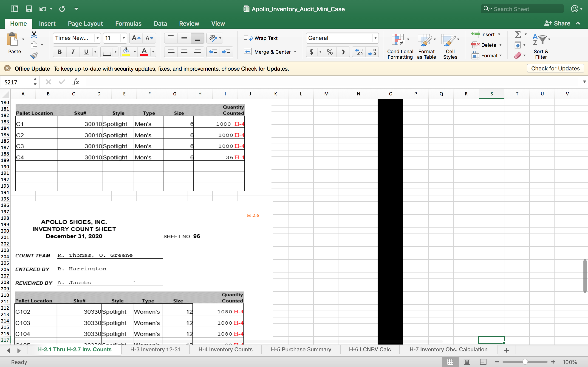Toggle Wrap Text on

pos(261,38)
